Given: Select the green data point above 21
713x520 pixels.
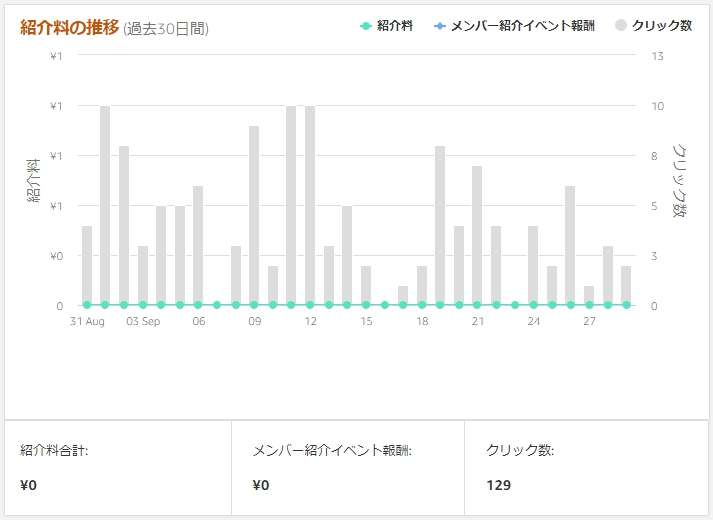Looking at the screenshot, I should (x=477, y=305).
